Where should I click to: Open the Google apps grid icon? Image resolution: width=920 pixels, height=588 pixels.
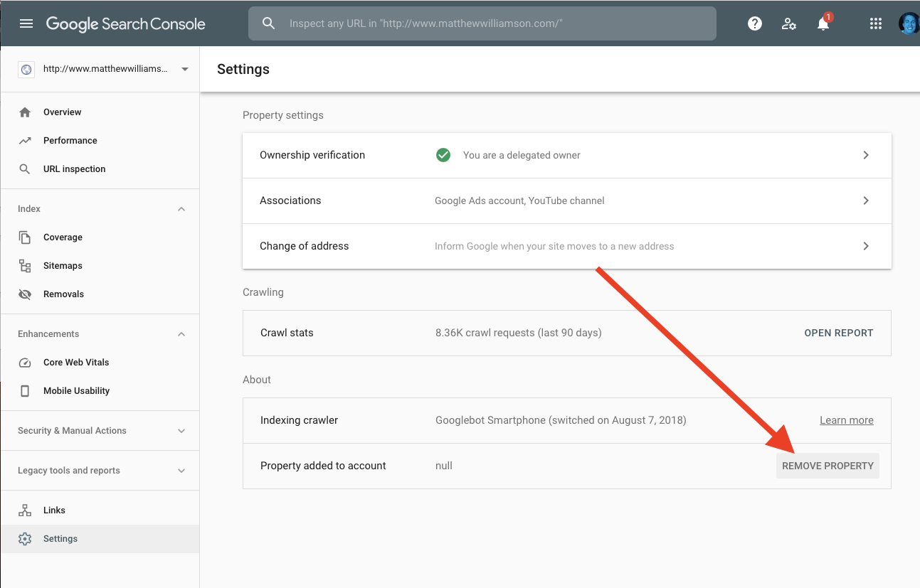tap(875, 23)
